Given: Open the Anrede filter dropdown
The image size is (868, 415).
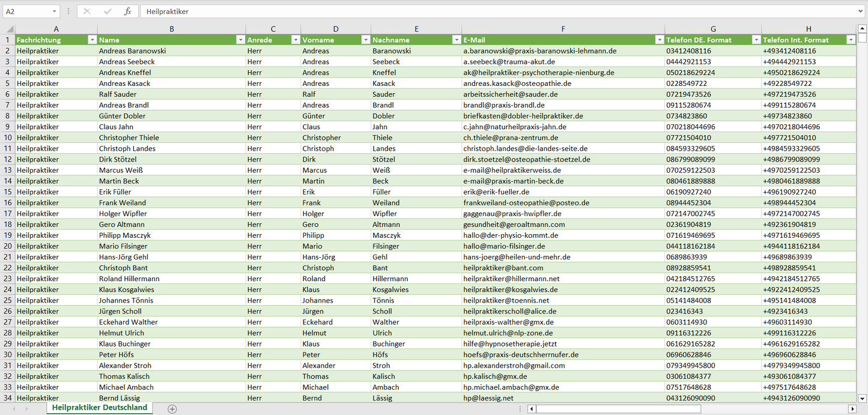Looking at the screenshot, I should tap(296, 40).
